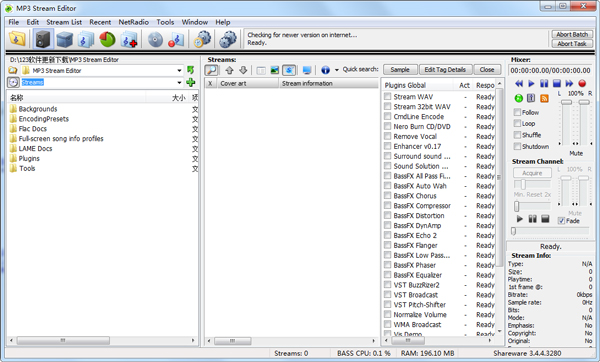Open the Recent menu
Viewport: 600px width, 362px height.
100,22
